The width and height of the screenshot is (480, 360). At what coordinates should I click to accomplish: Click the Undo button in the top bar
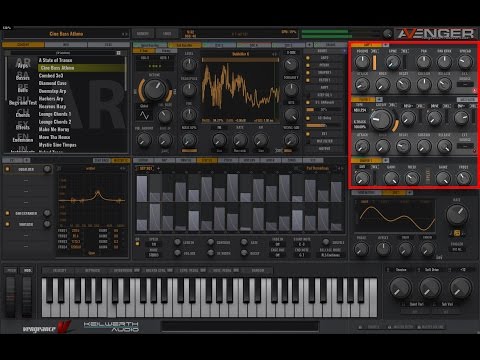167,34
